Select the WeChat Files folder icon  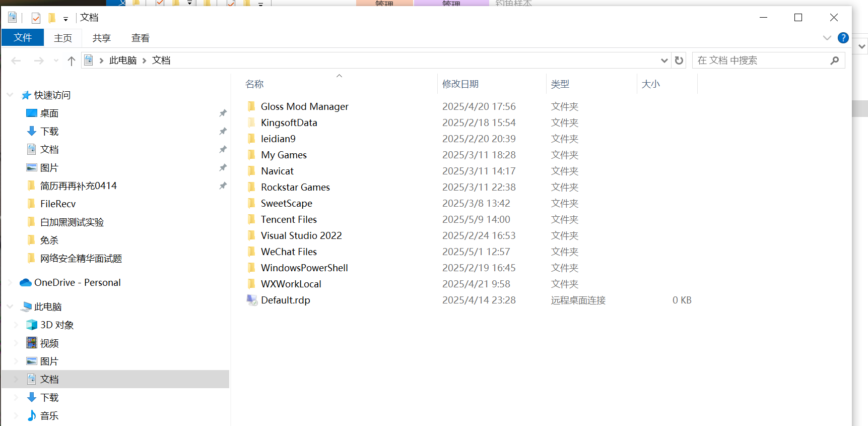252,252
